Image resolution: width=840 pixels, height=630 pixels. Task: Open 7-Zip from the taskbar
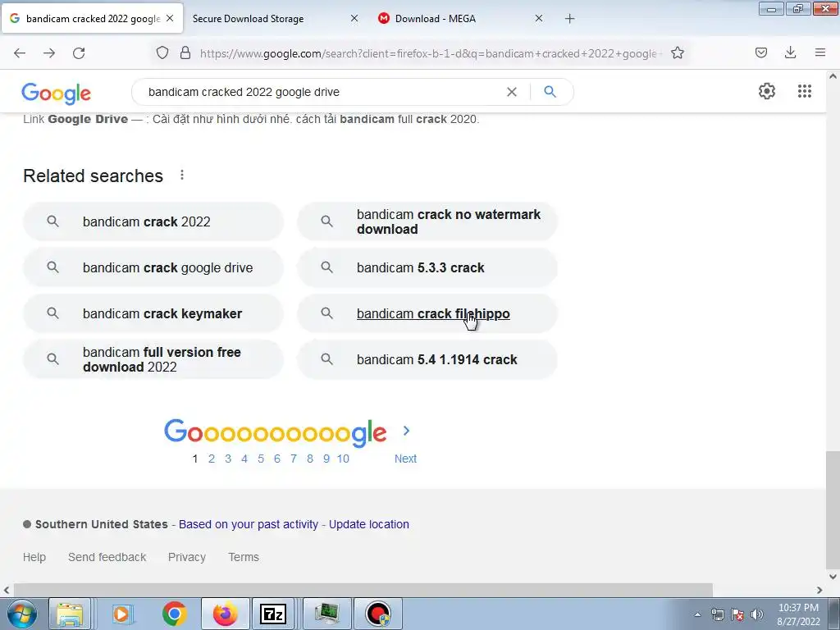point(272,614)
